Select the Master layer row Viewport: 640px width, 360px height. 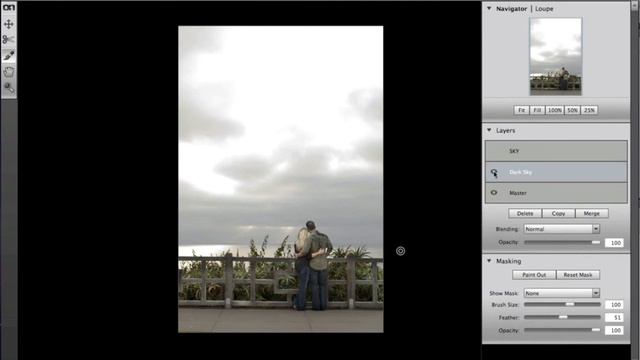pyautogui.click(x=556, y=193)
